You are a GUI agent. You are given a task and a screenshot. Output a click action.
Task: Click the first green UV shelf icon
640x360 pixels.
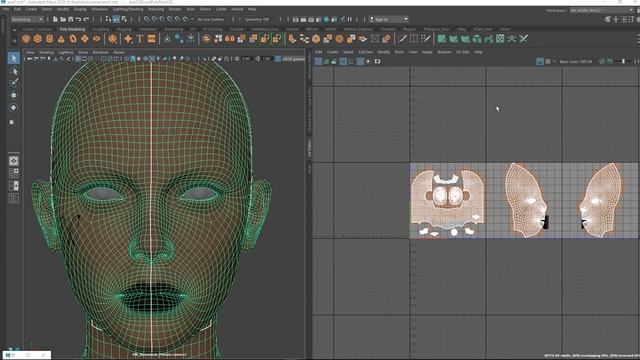coord(441,39)
